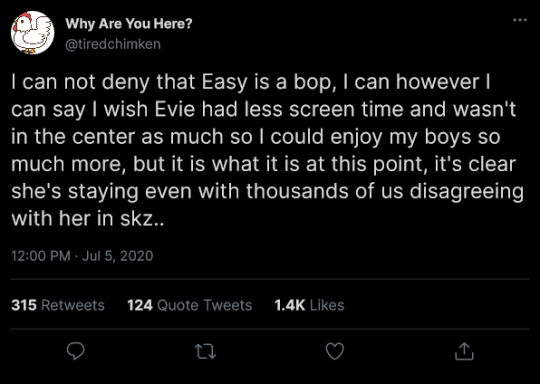Show who Likes this tweet
This screenshot has width=540, height=384.
click(x=309, y=305)
